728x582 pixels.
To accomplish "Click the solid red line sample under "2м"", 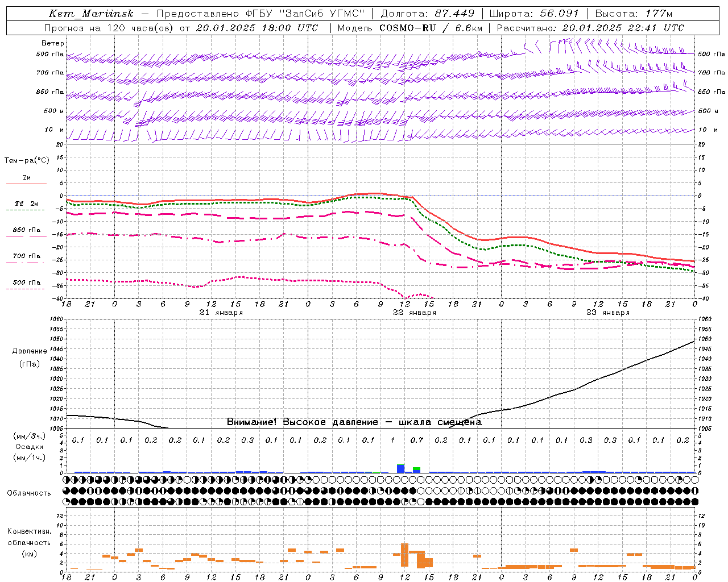I will point(27,184).
